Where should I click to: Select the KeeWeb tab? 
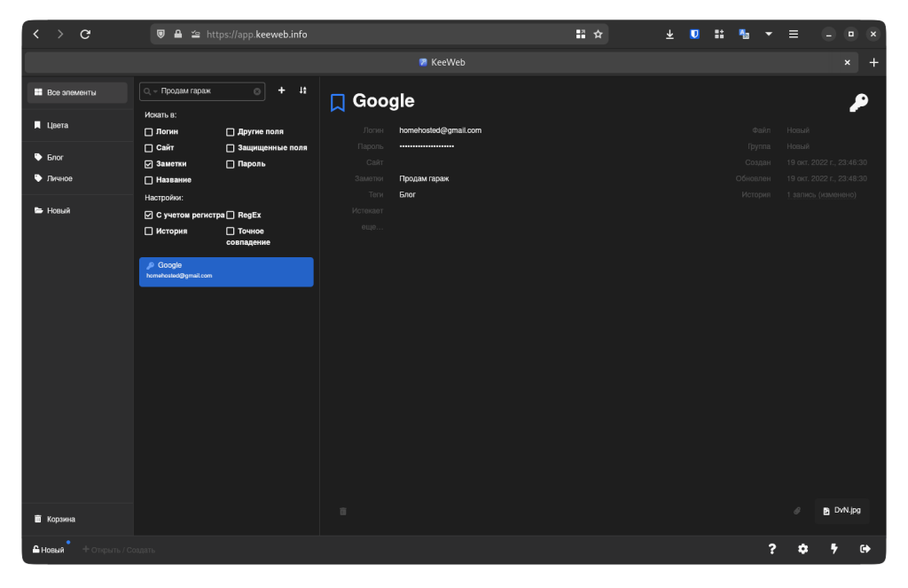pyautogui.click(x=442, y=63)
